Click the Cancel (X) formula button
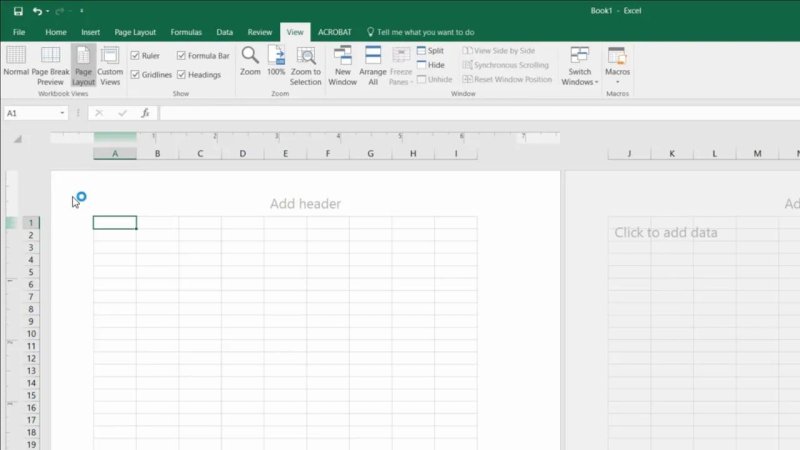The image size is (800, 450). click(99, 113)
